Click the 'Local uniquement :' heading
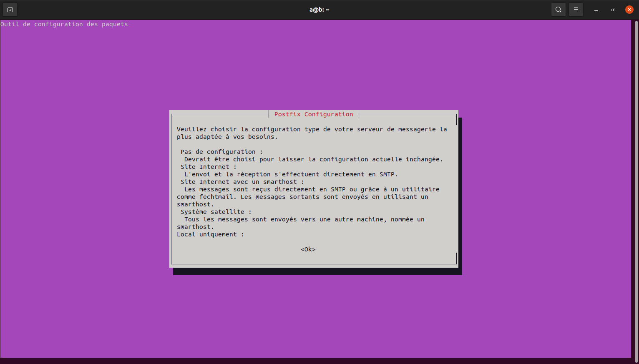The image size is (639, 364). click(x=210, y=234)
